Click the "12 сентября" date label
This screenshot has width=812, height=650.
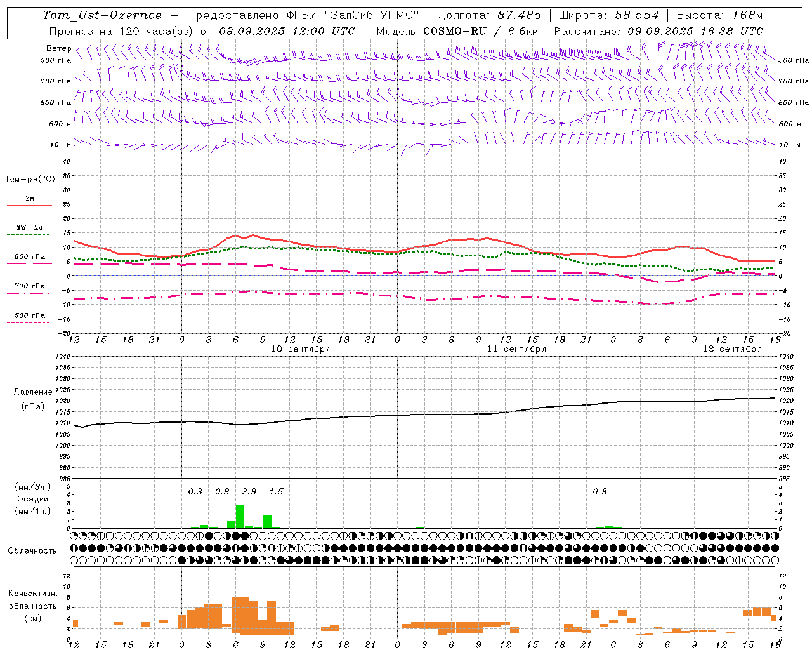click(x=732, y=349)
